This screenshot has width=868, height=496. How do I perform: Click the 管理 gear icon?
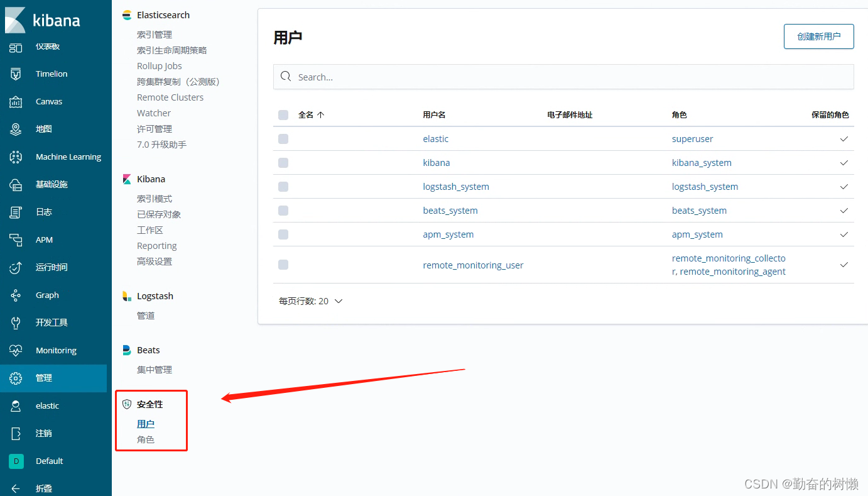16,378
